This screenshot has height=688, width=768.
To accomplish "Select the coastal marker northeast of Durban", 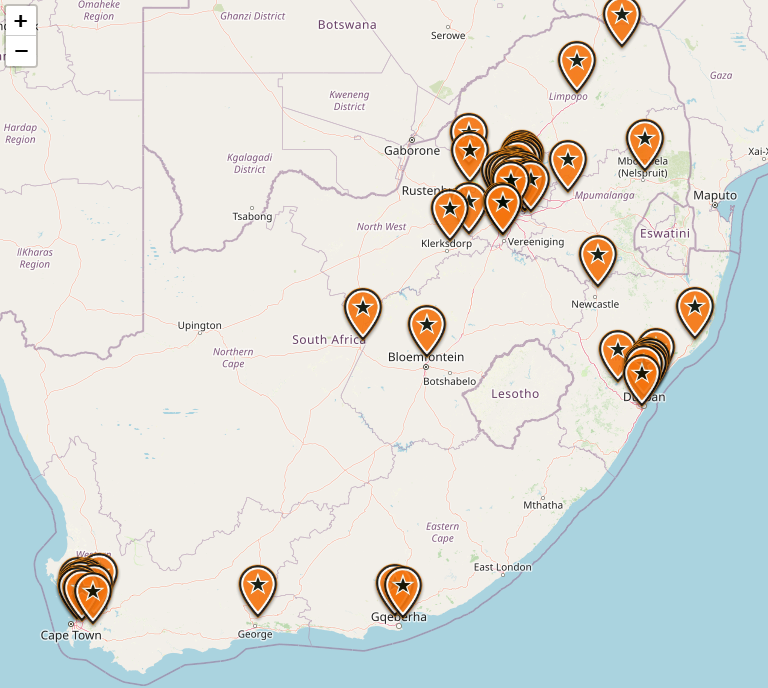I will (695, 312).
